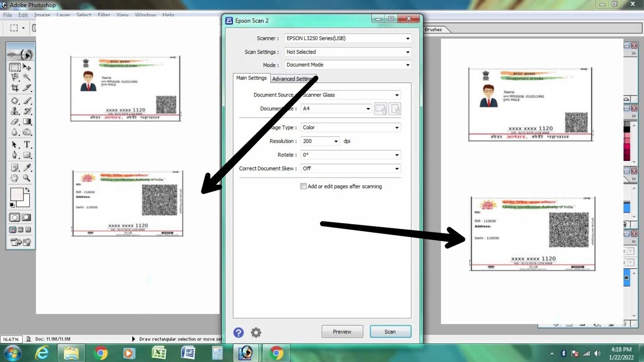Select the Lasso tool
644x362 pixels.
[15, 77]
